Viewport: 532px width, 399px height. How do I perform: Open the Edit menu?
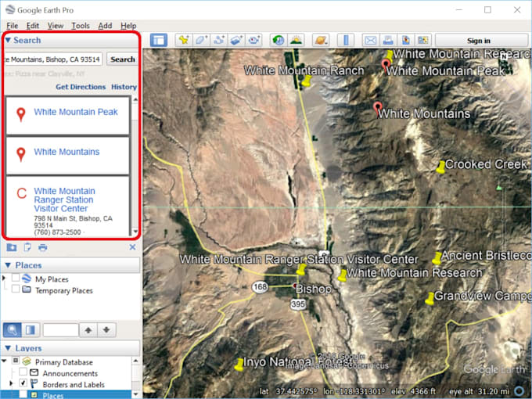33,26
